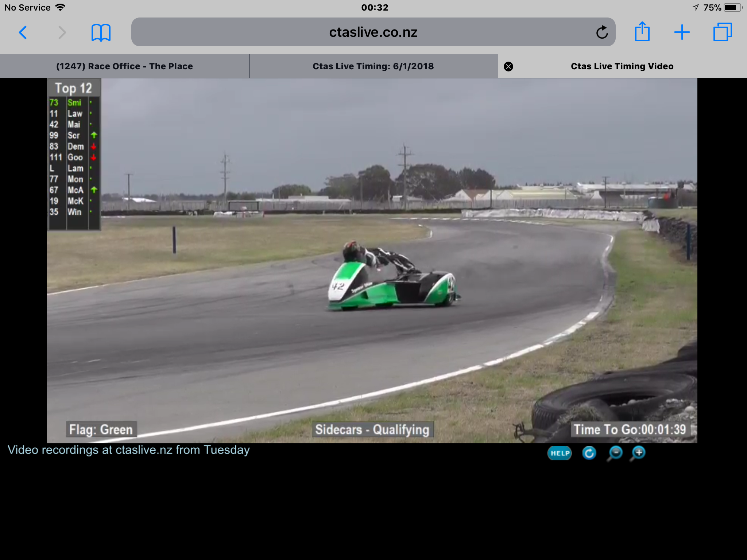Tap the Sidecars - Qualifying caption
Screen dimensions: 747x560
click(x=372, y=429)
